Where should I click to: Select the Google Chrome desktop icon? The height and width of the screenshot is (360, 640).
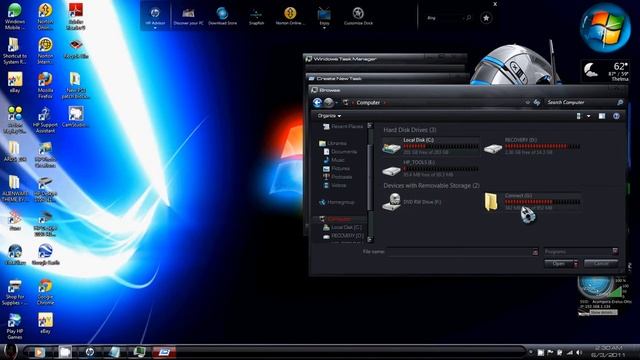coord(45,292)
